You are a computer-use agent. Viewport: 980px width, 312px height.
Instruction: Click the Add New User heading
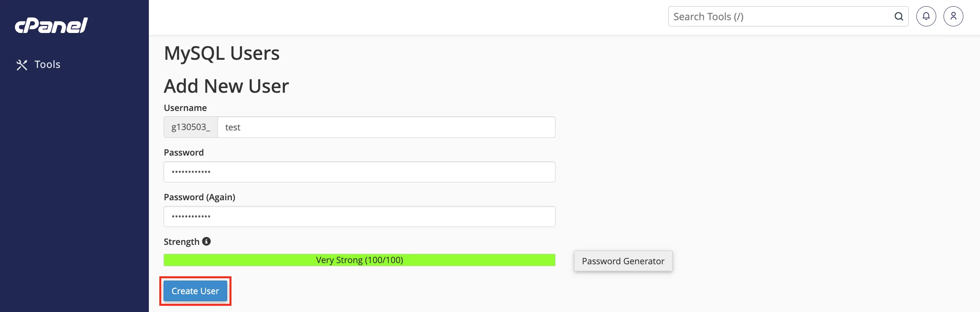pos(226,86)
